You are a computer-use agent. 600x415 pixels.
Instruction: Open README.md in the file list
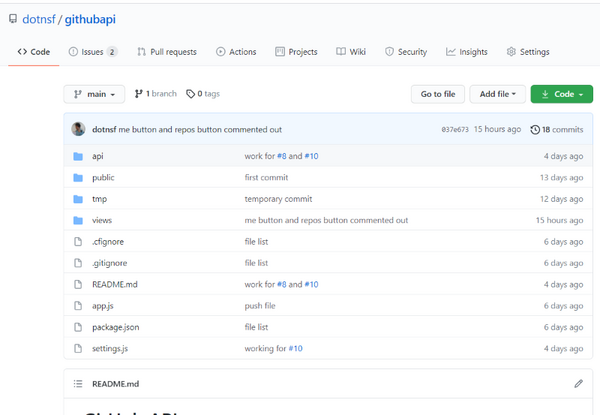[x=115, y=285]
